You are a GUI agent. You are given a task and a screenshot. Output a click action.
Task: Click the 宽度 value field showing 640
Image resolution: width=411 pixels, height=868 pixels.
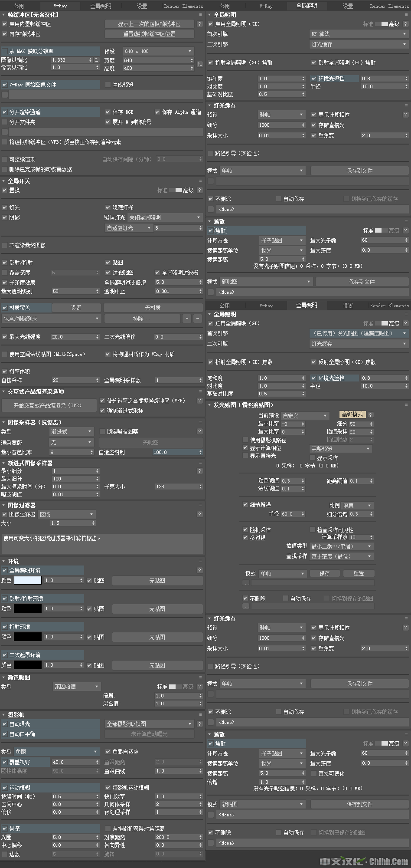156,60
